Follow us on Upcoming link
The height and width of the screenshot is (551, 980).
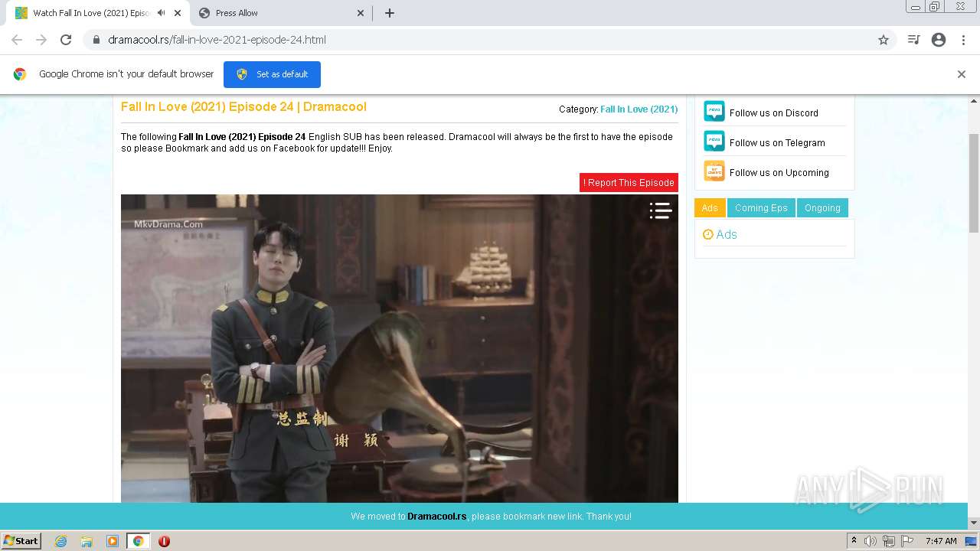779,172
